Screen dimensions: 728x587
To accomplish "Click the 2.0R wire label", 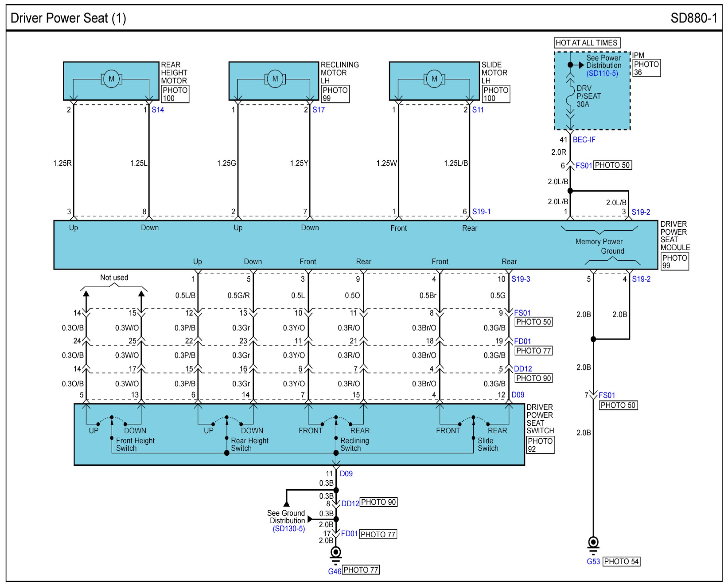I will [x=559, y=152].
